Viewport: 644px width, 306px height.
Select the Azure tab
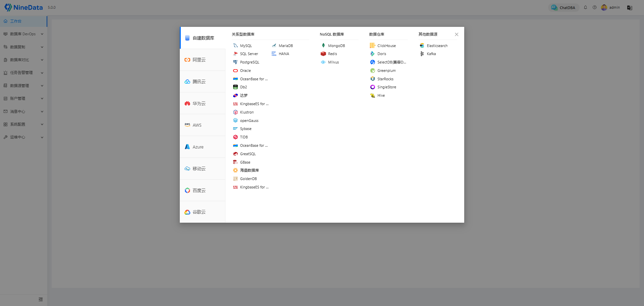(203, 147)
